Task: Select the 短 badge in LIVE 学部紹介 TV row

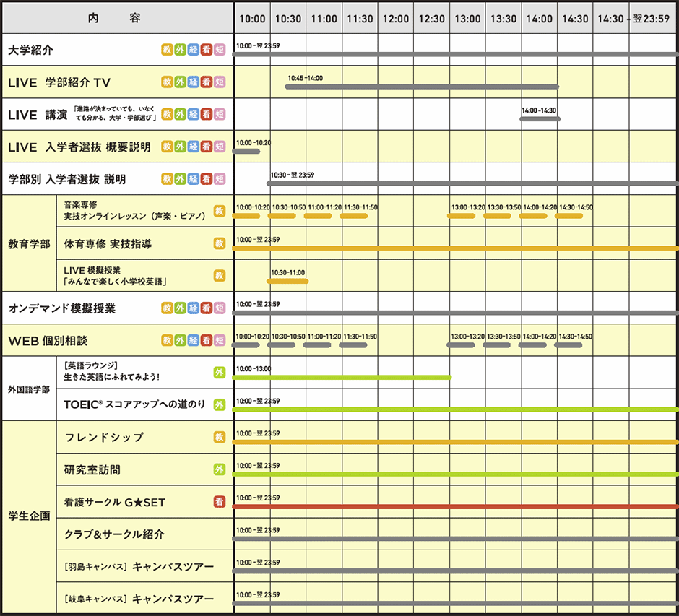Action: (x=220, y=82)
